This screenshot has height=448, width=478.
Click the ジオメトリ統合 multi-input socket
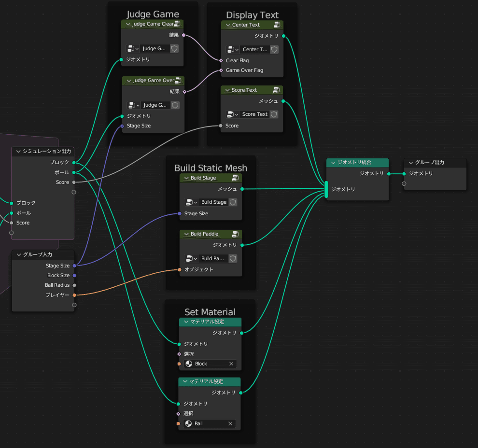[x=326, y=189]
